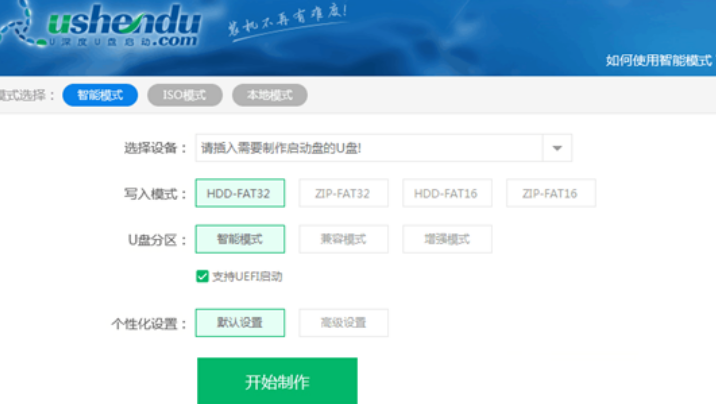Open 如何使用智能模式 help link
The image size is (716, 404).
pos(658,60)
